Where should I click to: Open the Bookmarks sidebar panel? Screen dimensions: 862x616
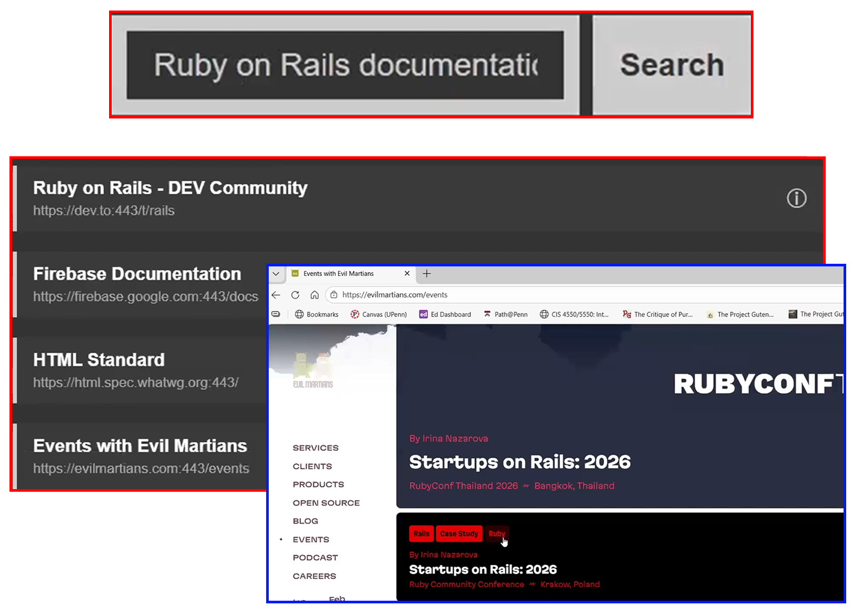(x=317, y=314)
